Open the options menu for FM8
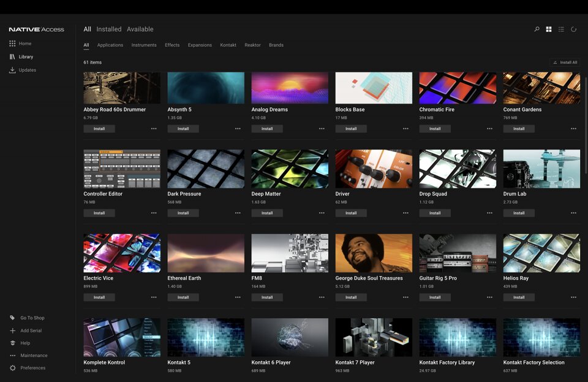The width and height of the screenshot is (588, 382). pyautogui.click(x=322, y=297)
